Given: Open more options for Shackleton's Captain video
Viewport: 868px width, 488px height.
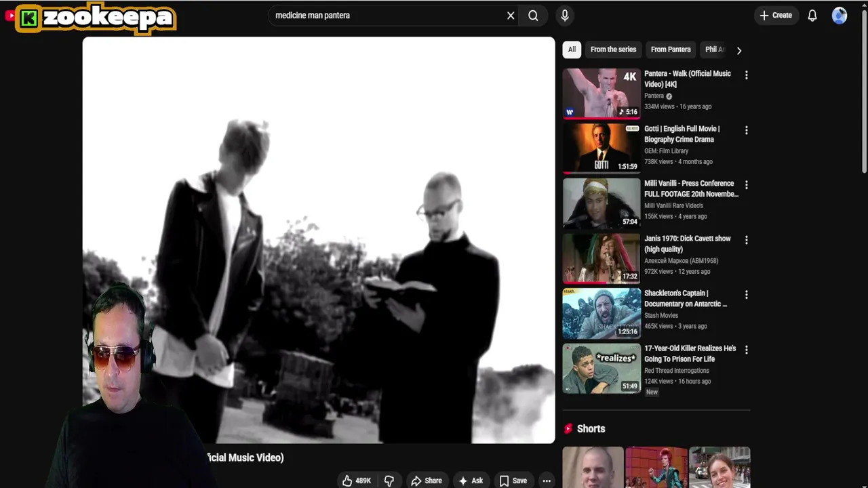Looking at the screenshot, I should [x=746, y=295].
